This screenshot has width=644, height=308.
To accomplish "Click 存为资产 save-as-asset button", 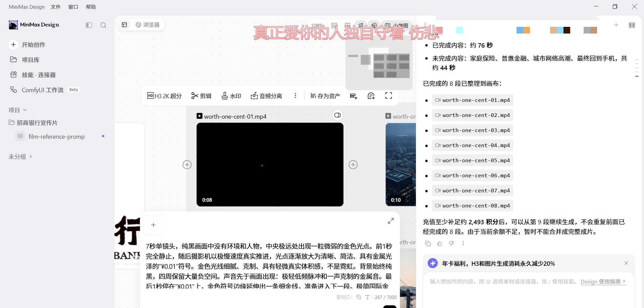I will click(x=325, y=96).
